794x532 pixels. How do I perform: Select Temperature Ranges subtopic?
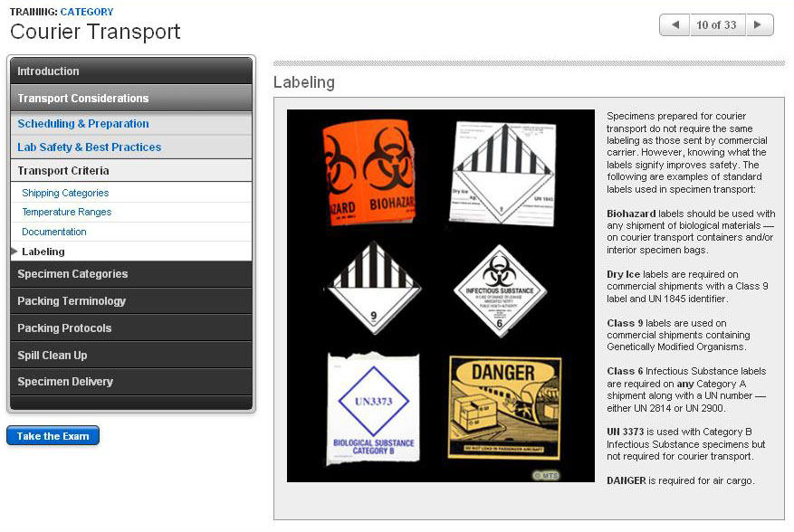pyautogui.click(x=67, y=212)
